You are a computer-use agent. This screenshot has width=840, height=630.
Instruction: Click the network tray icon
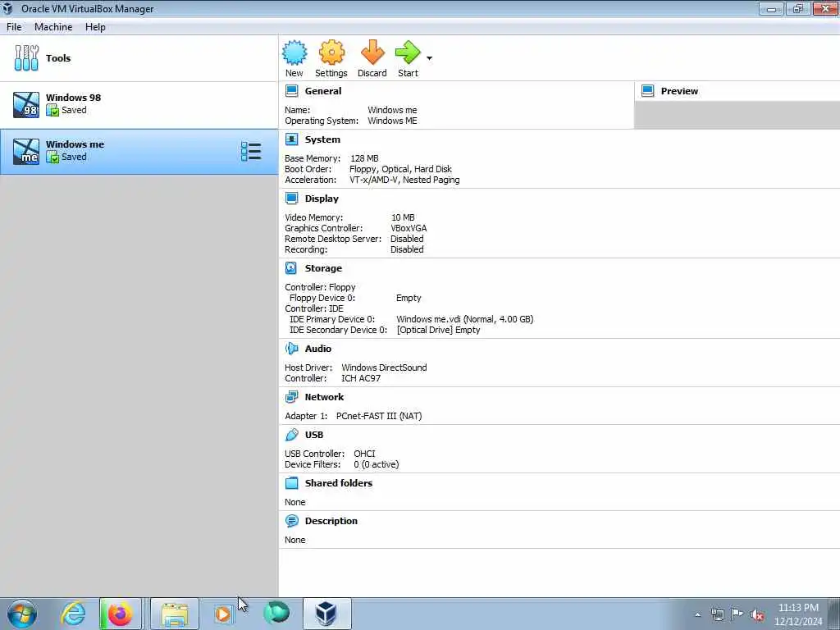(717, 615)
